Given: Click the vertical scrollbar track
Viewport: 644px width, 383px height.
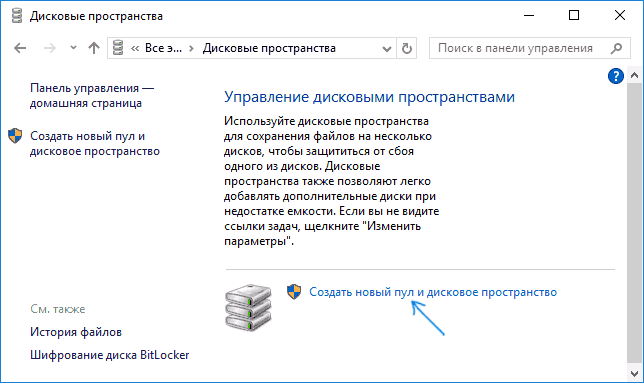Looking at the screenshot, I should 635,224.
